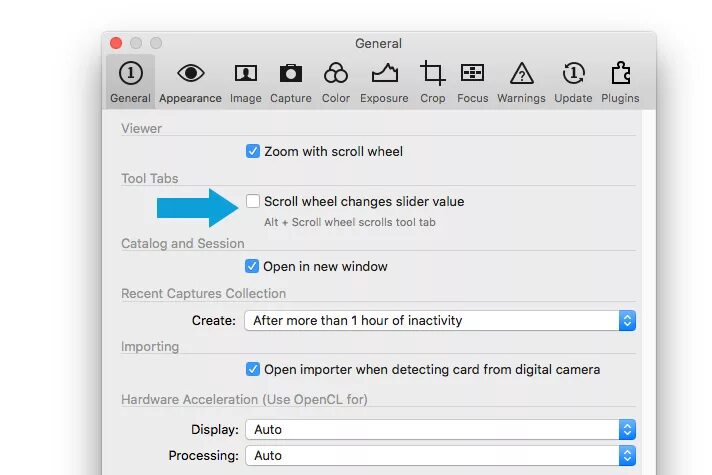Viewport: 712px width, 475px height.
Task: Expand the Processing hardware acceleration dropdown
Action: tap(440, 455)
